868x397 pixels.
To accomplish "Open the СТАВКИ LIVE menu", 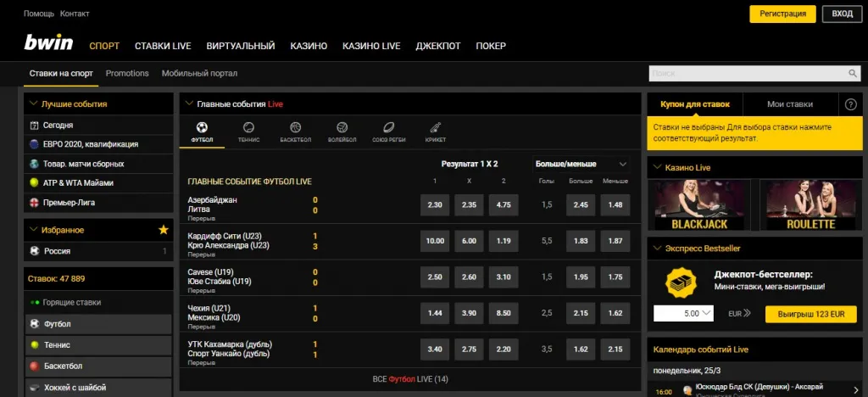I will pyautogui.click(x=163, y=46).
